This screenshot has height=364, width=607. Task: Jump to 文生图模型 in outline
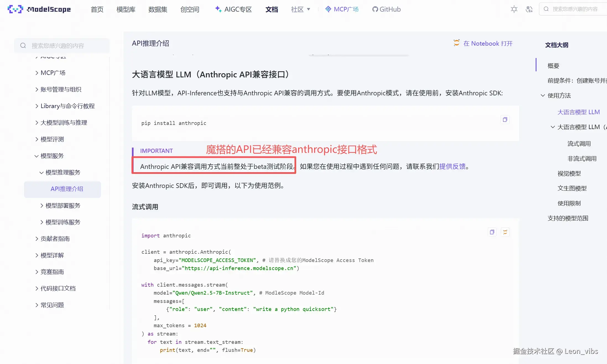click(x=572, y=188)
